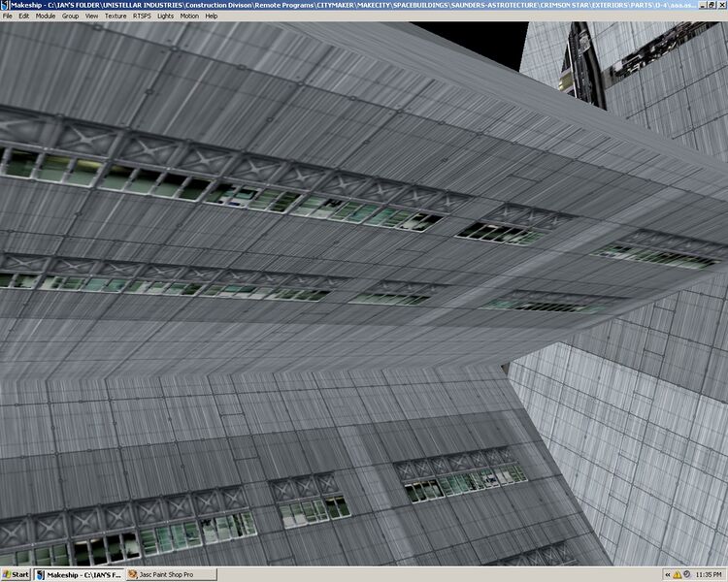
Task: Open the View menu
Action: coord(91,16)
